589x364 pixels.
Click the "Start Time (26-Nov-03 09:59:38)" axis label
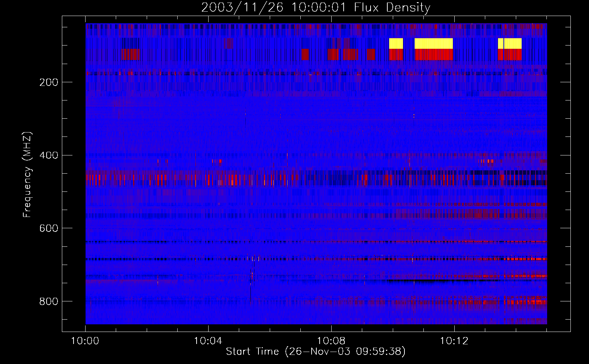316,352
